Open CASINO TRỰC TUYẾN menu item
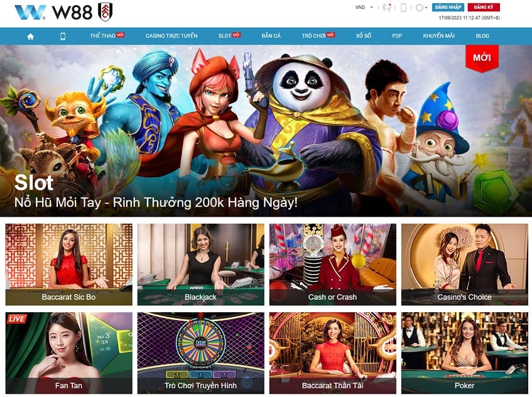 point(171,36)
